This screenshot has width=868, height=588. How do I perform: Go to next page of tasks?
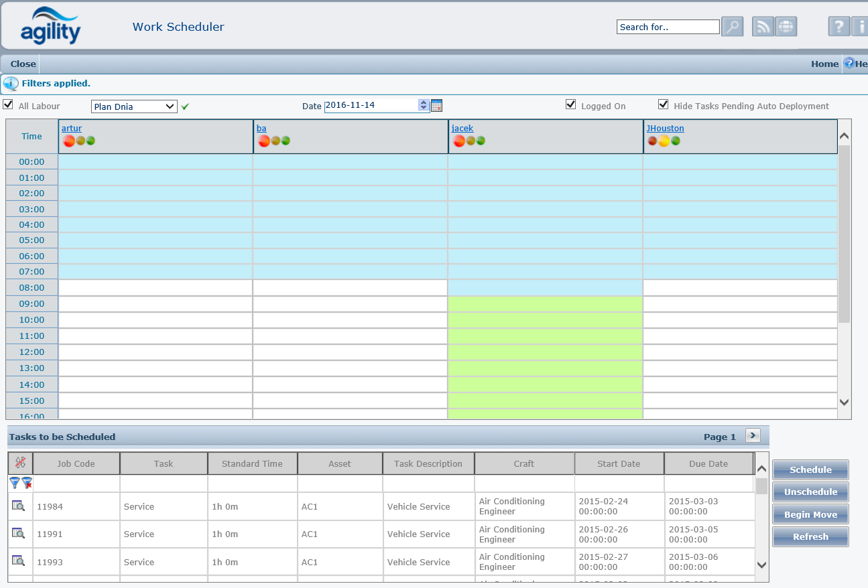753,435
